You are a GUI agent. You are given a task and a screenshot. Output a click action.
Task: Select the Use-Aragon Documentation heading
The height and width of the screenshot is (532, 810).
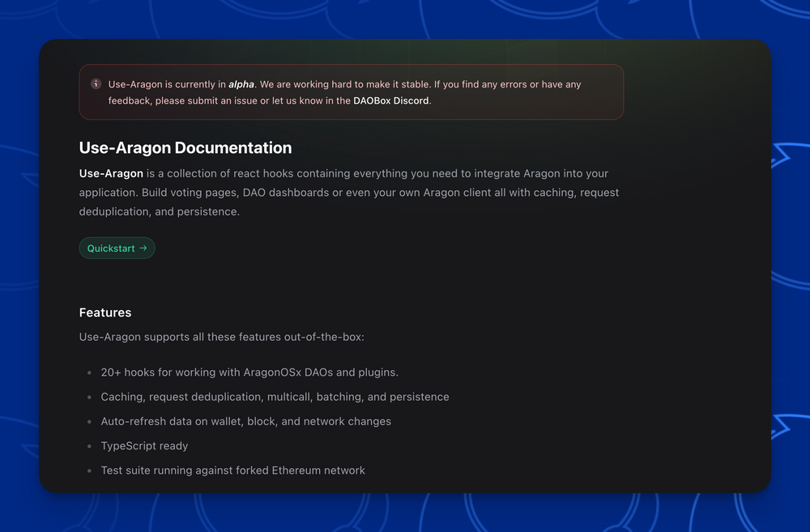click(185, 148)
